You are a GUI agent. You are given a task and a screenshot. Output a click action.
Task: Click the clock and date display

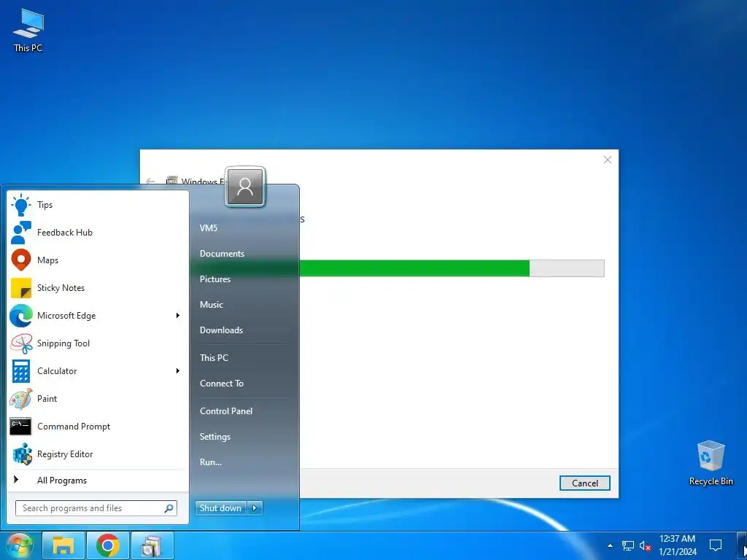click(678, 545)
